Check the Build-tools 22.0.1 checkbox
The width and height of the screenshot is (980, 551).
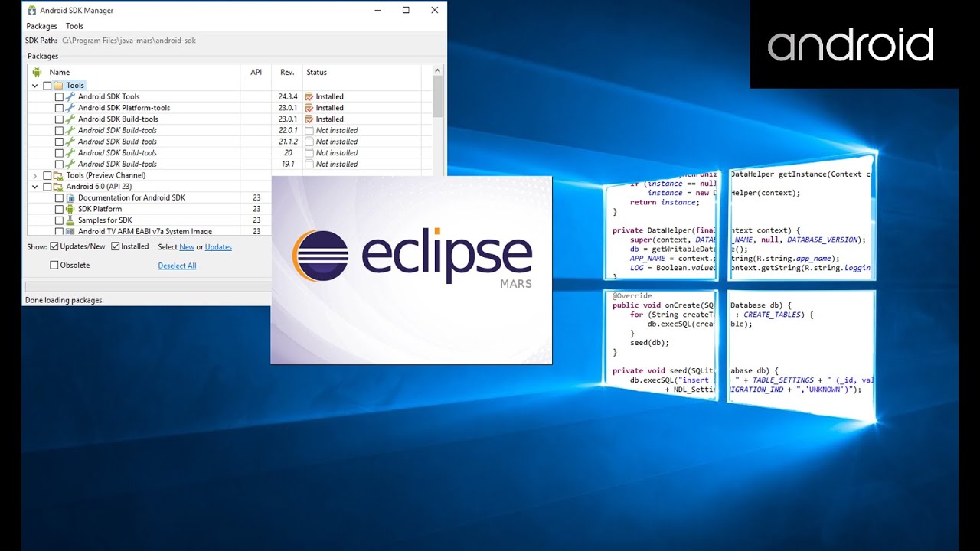click(59, 131)
